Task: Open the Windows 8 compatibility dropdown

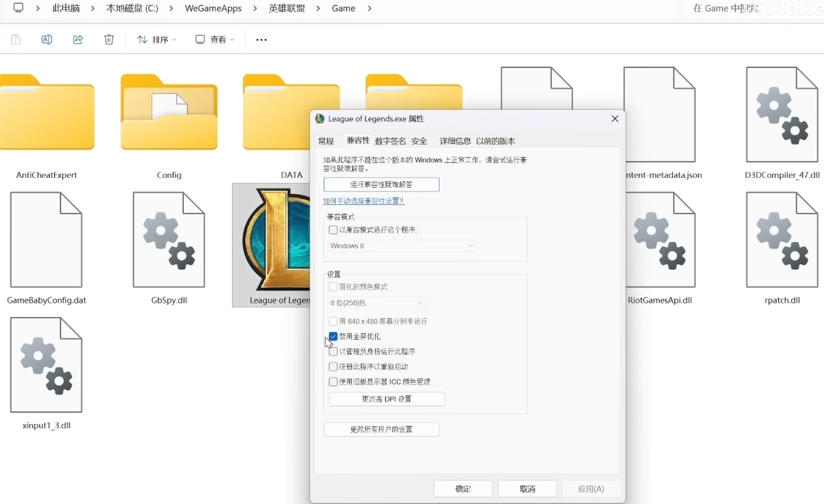Action: tap(402, 246)
